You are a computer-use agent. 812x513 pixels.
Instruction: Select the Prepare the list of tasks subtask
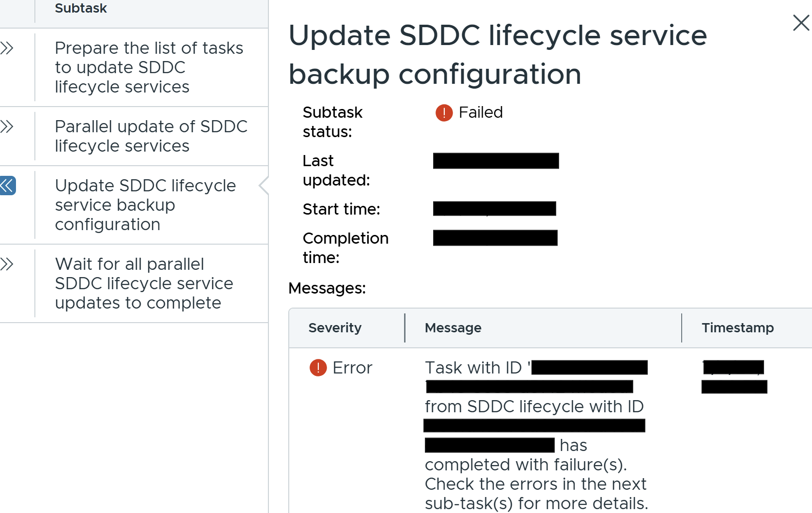coord(149,67)
